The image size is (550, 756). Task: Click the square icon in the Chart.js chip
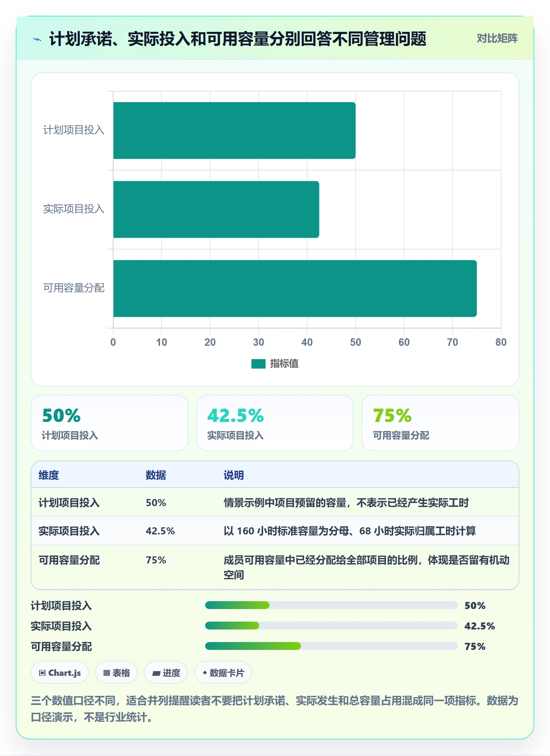pos(42,673)
